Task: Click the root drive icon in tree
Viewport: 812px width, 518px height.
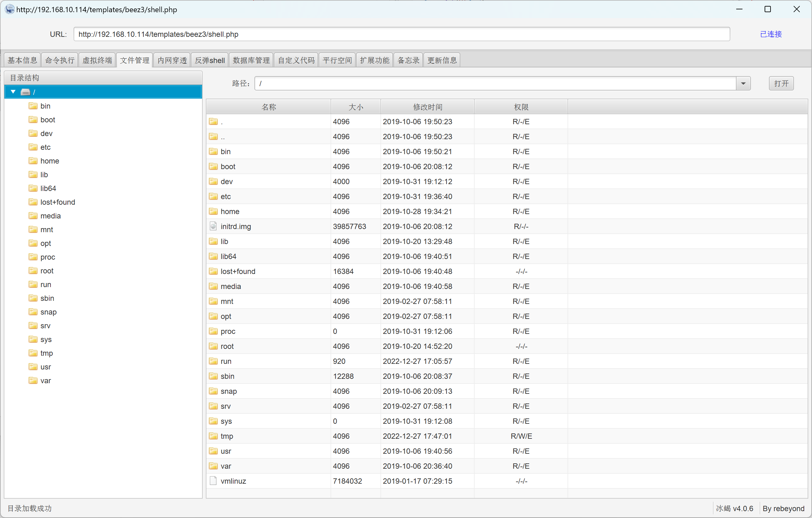Action: (x=26, y=92)
